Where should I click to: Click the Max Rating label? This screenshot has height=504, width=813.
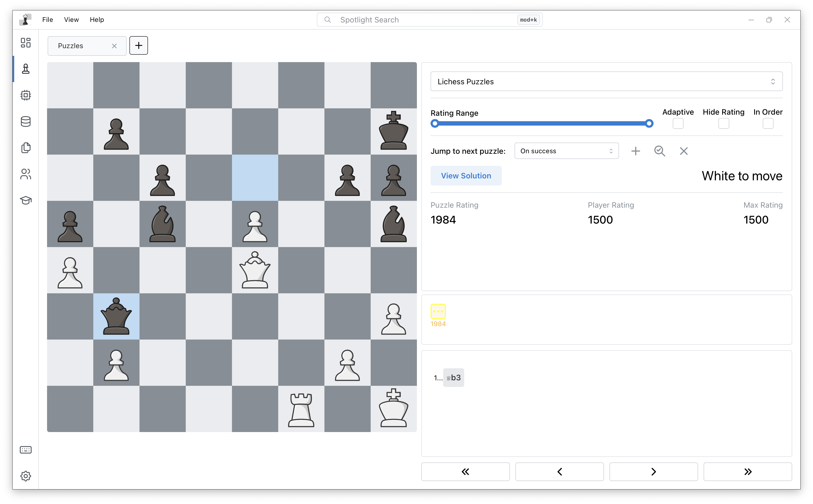coord(763,205)
